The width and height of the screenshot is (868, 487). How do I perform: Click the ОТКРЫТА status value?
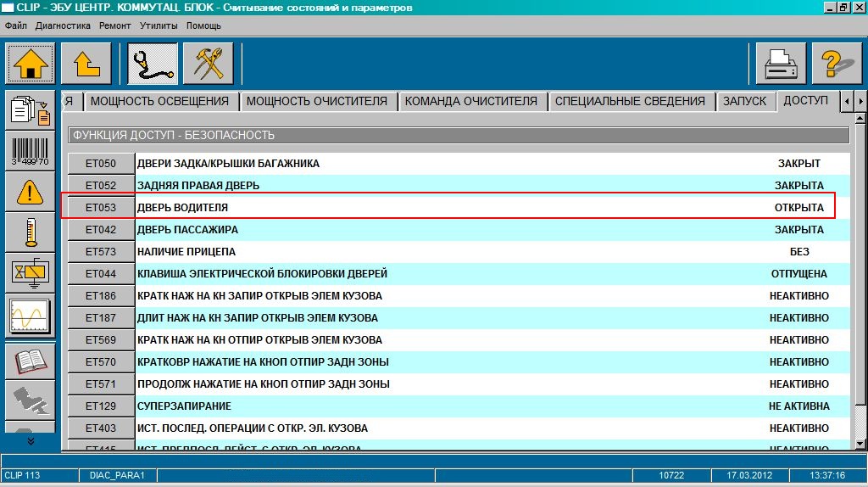tap(798, 208)
